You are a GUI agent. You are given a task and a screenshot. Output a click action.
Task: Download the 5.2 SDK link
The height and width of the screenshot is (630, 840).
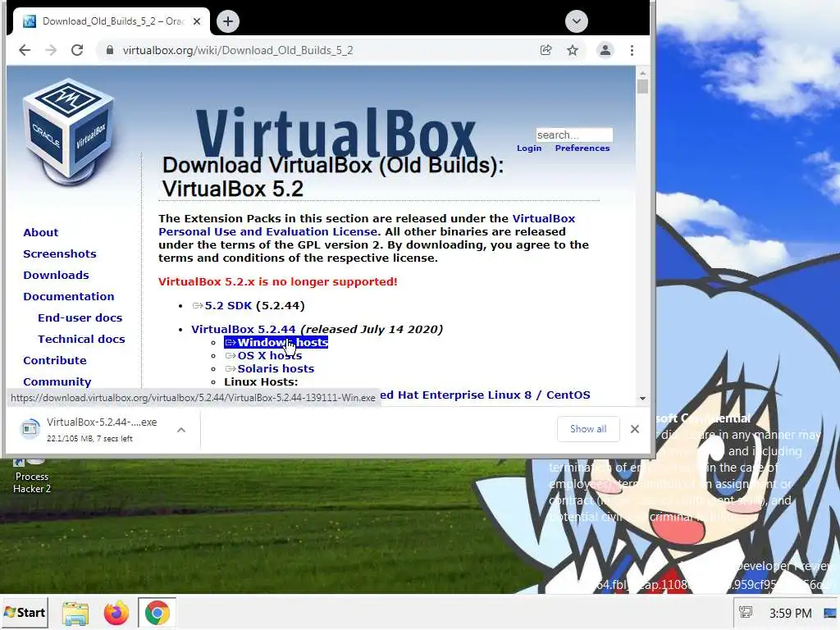(228, 305)
